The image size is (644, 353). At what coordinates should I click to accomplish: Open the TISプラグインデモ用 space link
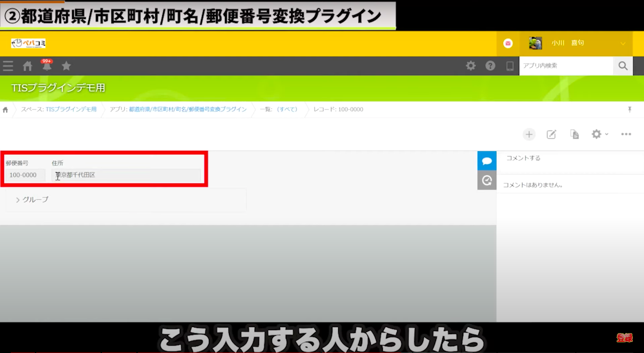[71, 110]
